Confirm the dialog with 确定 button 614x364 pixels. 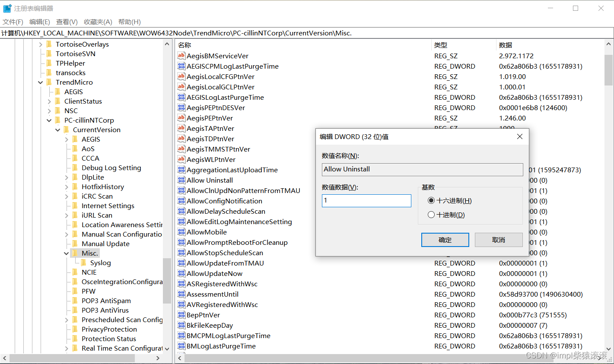(x=445, y=240)
